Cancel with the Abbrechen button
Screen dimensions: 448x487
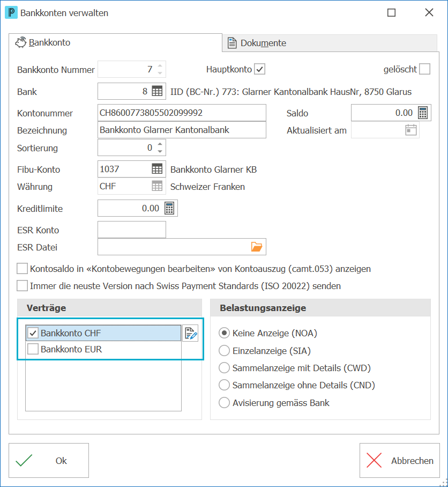(x=400, y=460)
